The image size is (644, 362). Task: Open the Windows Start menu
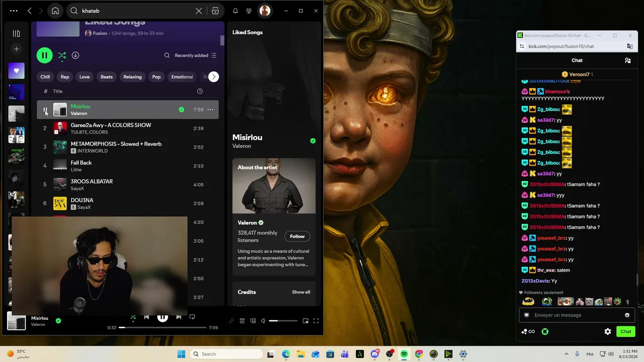point(181,354)
